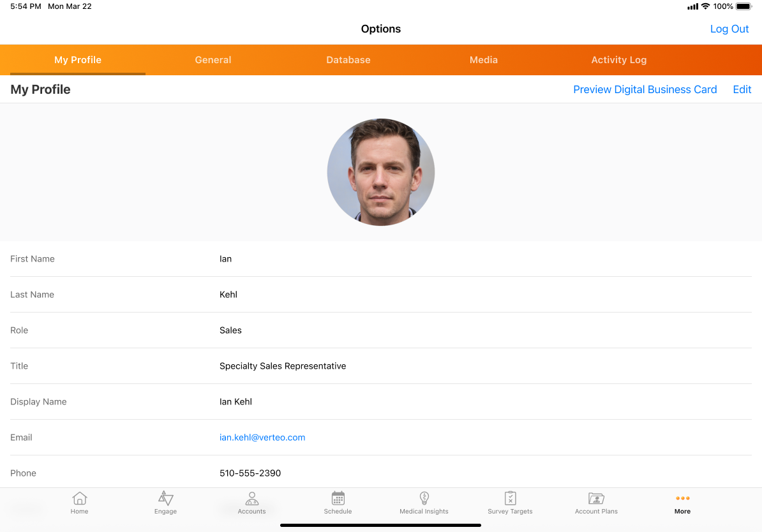Switch to the General tab
The image size is (762, 532).
coord(213,60)
